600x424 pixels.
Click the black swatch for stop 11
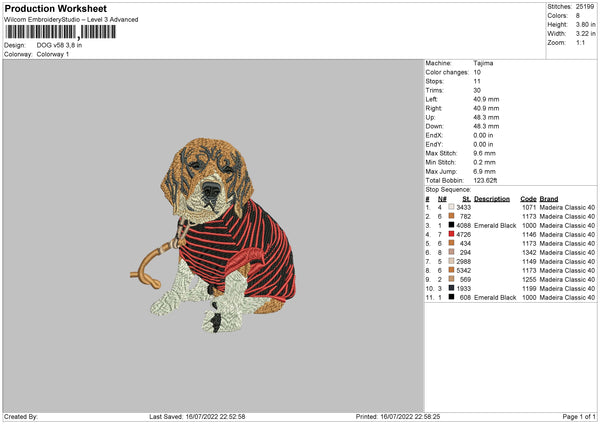452,298
